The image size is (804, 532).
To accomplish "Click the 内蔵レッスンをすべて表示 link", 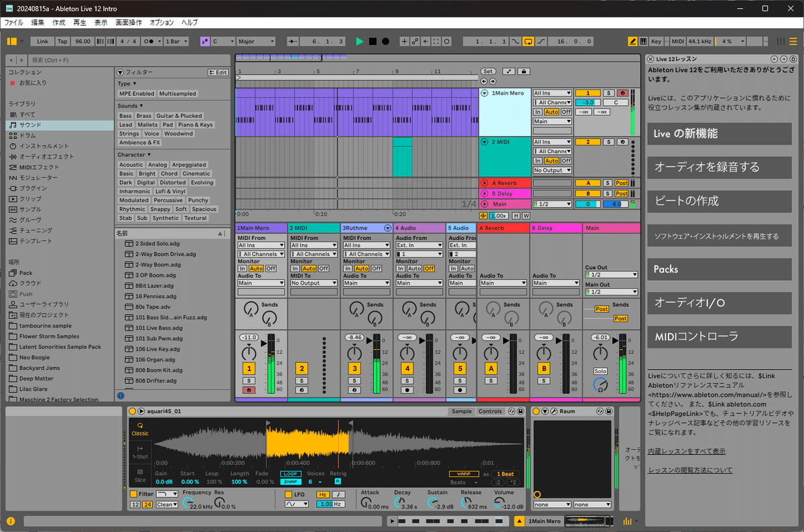I will point(687,452).
